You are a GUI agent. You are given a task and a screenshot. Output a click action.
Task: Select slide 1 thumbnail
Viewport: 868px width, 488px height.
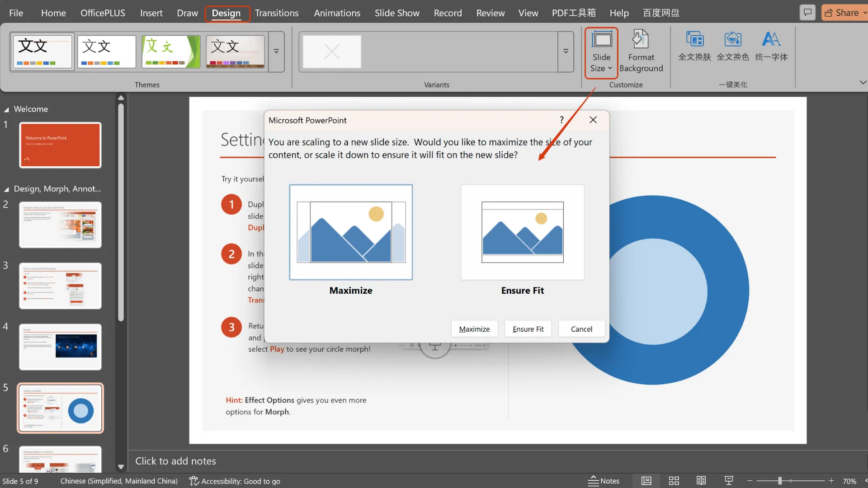(60, 145)
